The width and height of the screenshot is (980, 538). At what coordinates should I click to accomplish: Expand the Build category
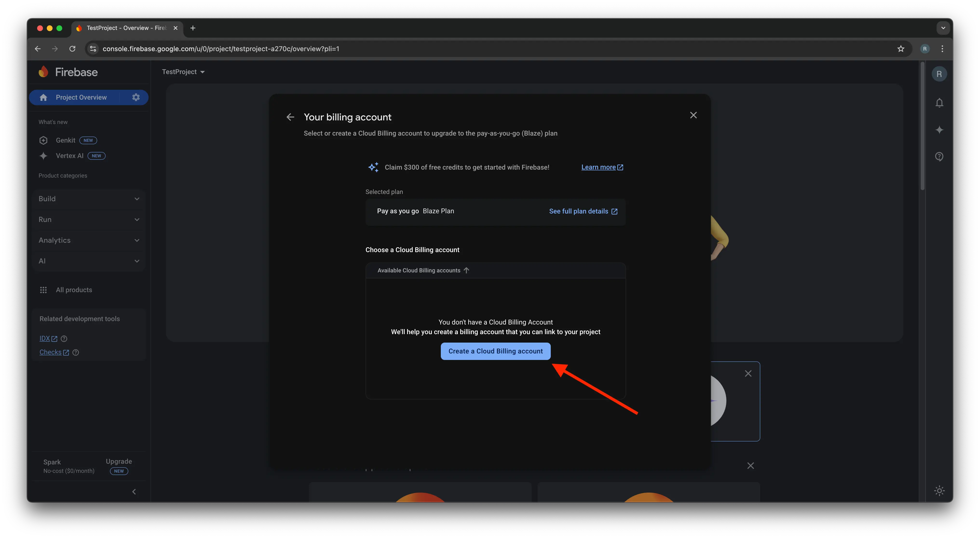[89, 199]
